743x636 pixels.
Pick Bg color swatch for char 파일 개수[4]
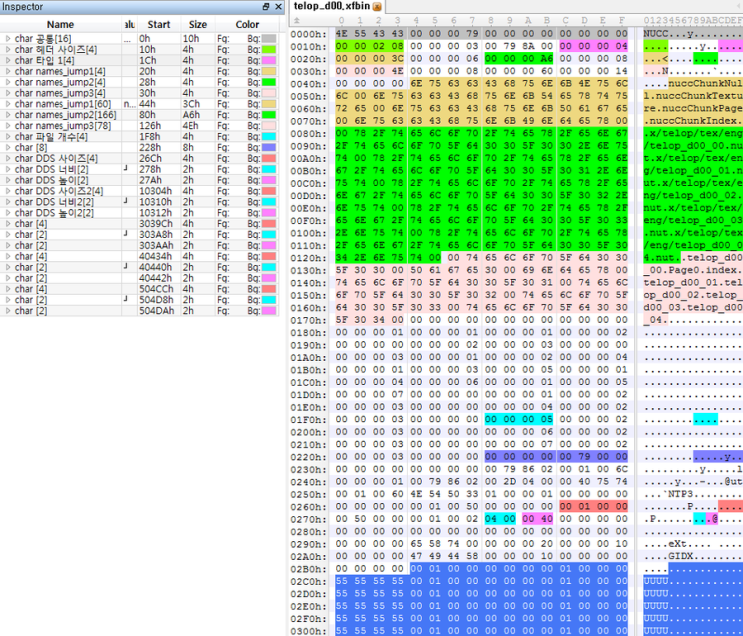tap(269, 136)
